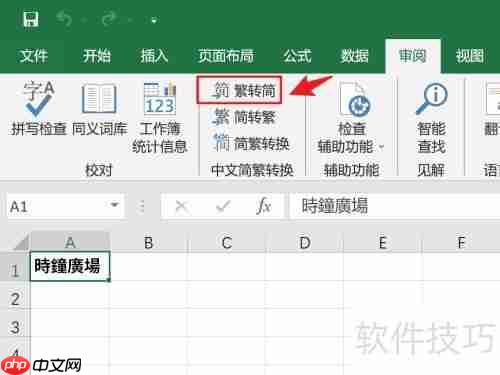Switch to the 插入 ribbon tab

coord(154,56)
